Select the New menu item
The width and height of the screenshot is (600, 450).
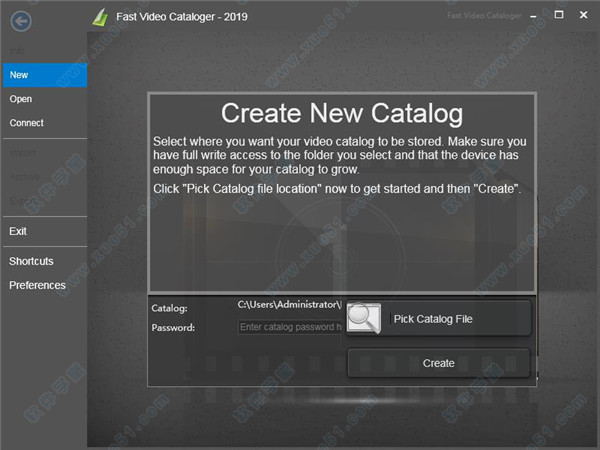45,75
